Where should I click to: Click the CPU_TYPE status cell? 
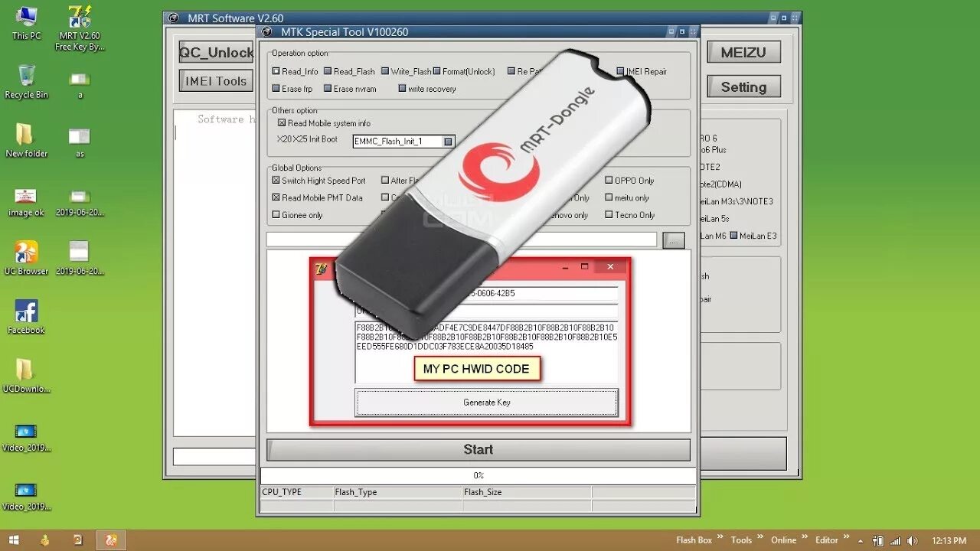pyautogui.click(x=296, y=492)
